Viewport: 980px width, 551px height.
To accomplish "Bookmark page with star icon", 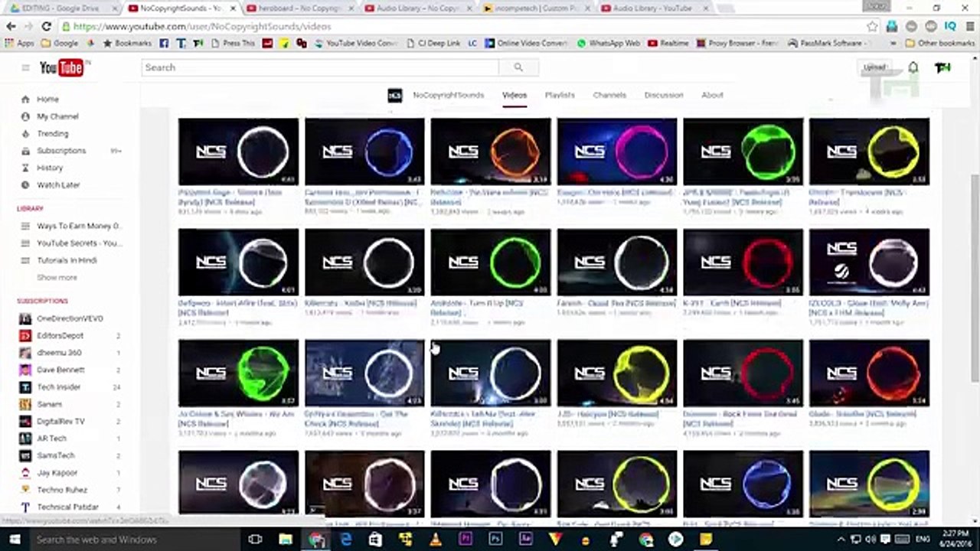I will pyautogui.click(x=872, y=26).
